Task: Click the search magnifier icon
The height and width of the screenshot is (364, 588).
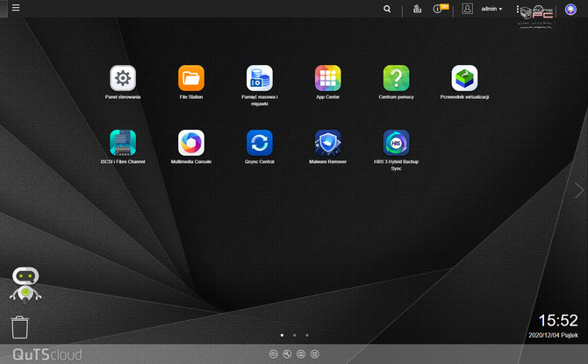Action: tap(387, 9)
